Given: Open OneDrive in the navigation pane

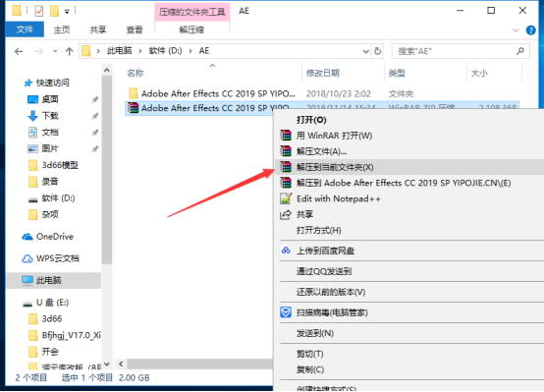Looking at the screenshot, I should 48,237.
